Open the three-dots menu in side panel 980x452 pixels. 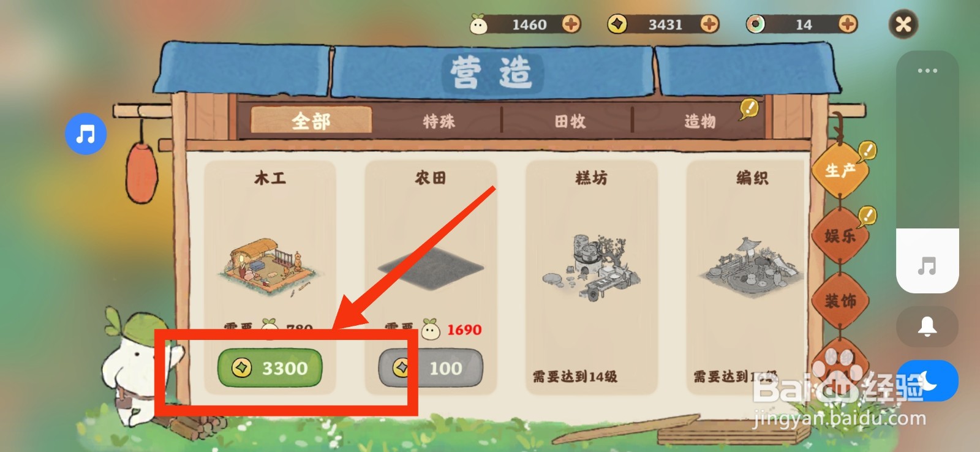[x=927, y=70]
